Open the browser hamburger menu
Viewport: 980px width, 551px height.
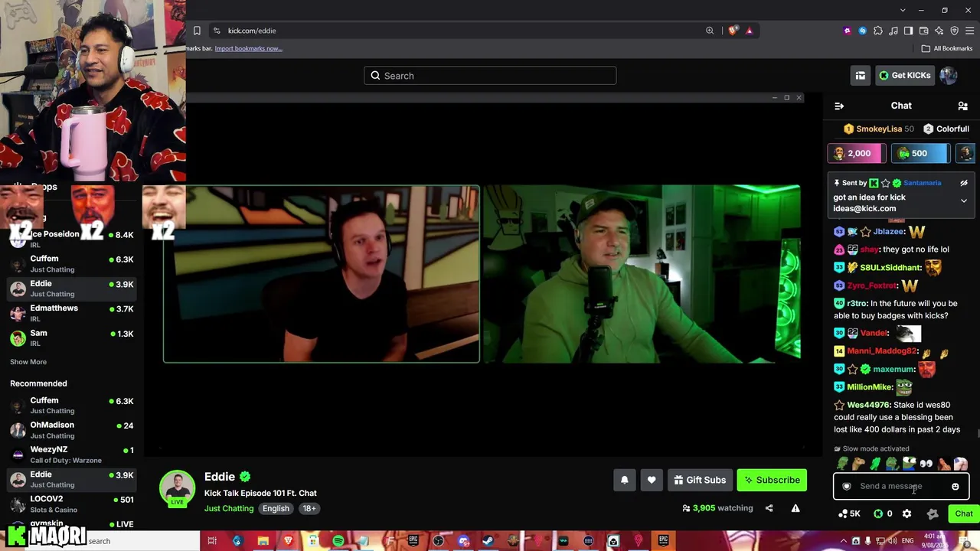click(x=969, y=31)
